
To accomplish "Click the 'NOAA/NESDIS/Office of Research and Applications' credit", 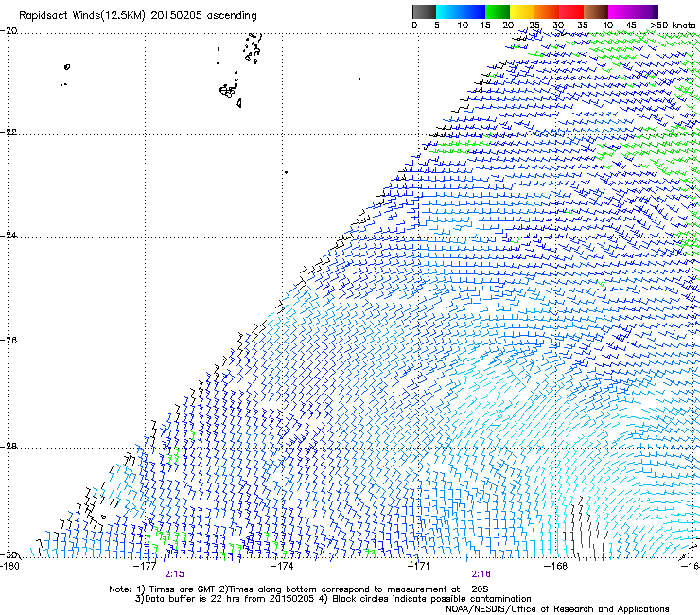I will coord(557,608).
